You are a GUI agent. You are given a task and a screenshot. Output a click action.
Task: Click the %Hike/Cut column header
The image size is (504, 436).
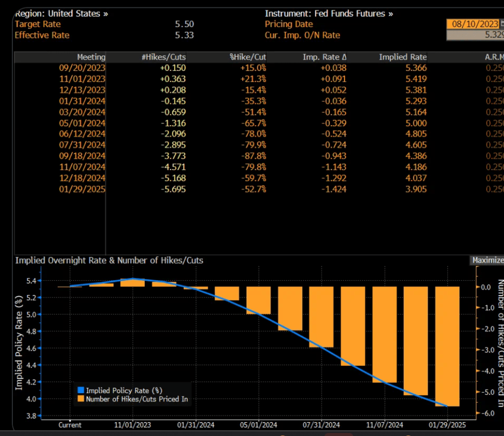tap(248, 57)
